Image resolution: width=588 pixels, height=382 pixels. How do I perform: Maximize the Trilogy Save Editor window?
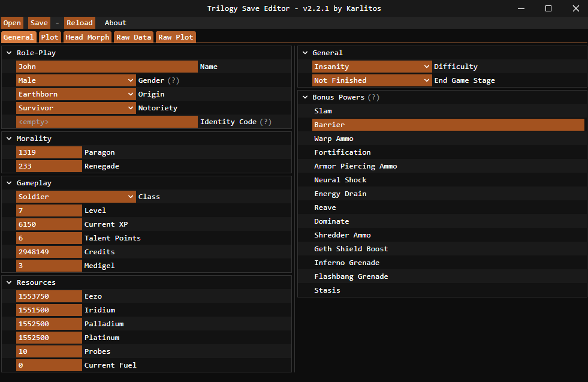pyautogui.click(x=548, y=8)
